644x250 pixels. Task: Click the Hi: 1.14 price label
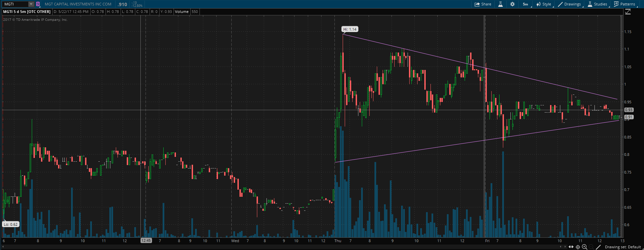[x=350, y=29]
